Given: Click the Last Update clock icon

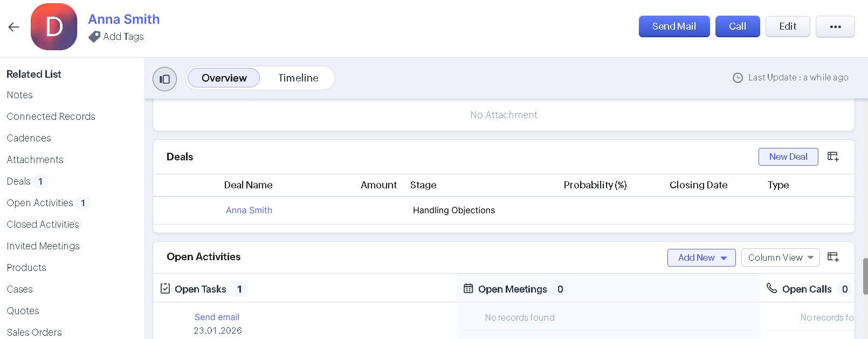Looking at the screenshot, I should (738, 78).
